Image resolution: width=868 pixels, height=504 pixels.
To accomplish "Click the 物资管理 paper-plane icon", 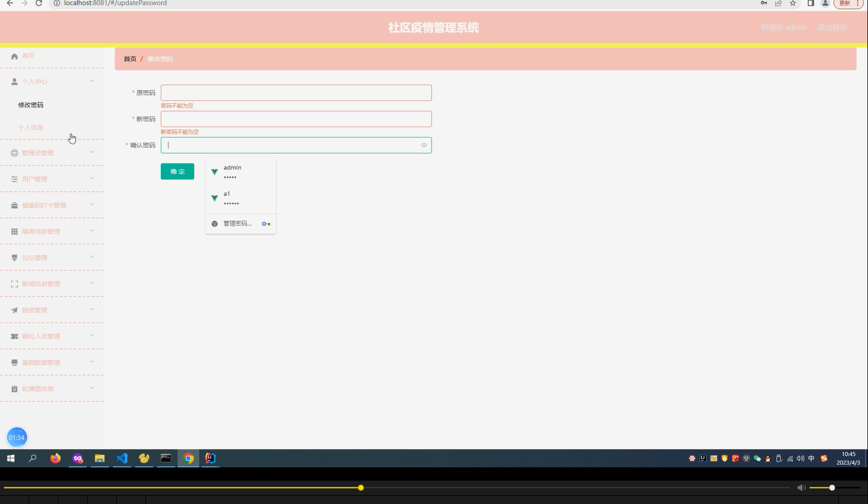I will tap(14, 309).
